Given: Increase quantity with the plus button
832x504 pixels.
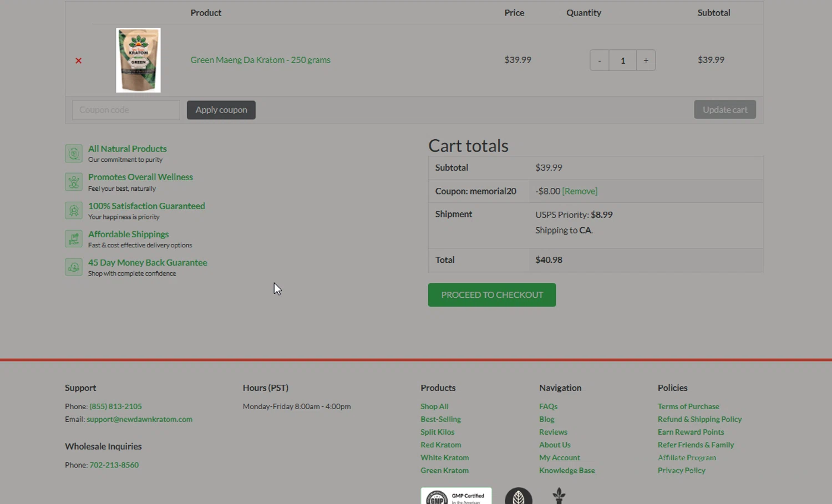Looking at the screenshot, I should [x=646, y=60].
